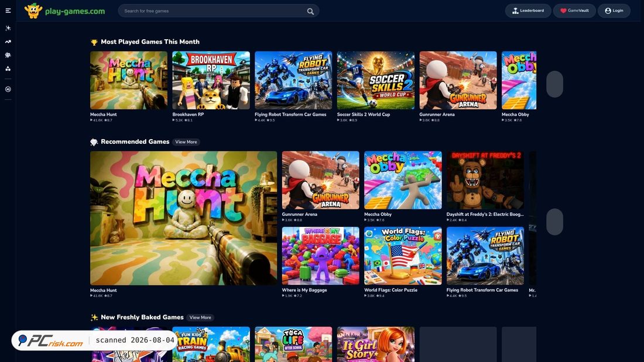Screen dimensions: 644x362
Task: Click the New Freshly Baked Games heading
Action: click(142, 318)
